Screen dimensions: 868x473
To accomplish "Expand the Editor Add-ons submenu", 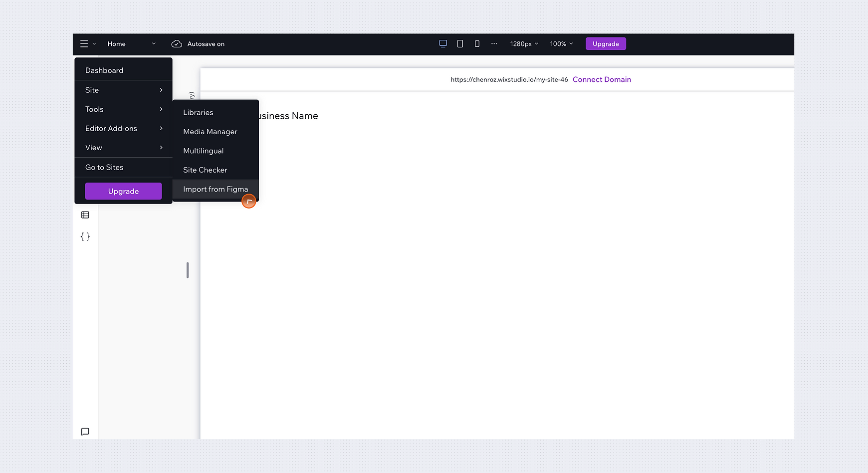I will (123, 128).
